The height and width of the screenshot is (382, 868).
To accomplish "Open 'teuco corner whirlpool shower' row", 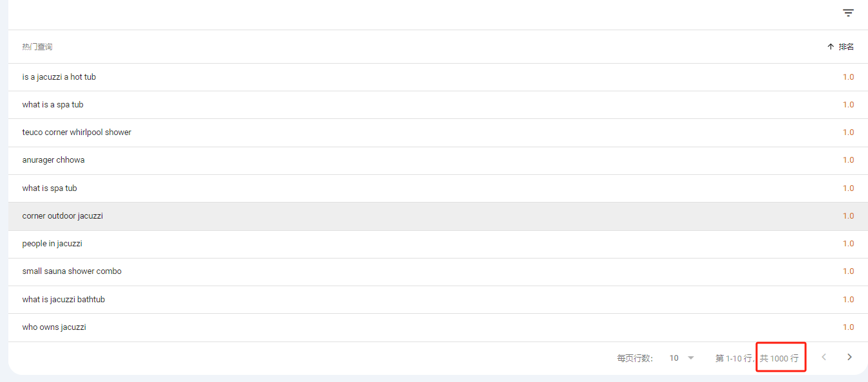I will [438, 132].
